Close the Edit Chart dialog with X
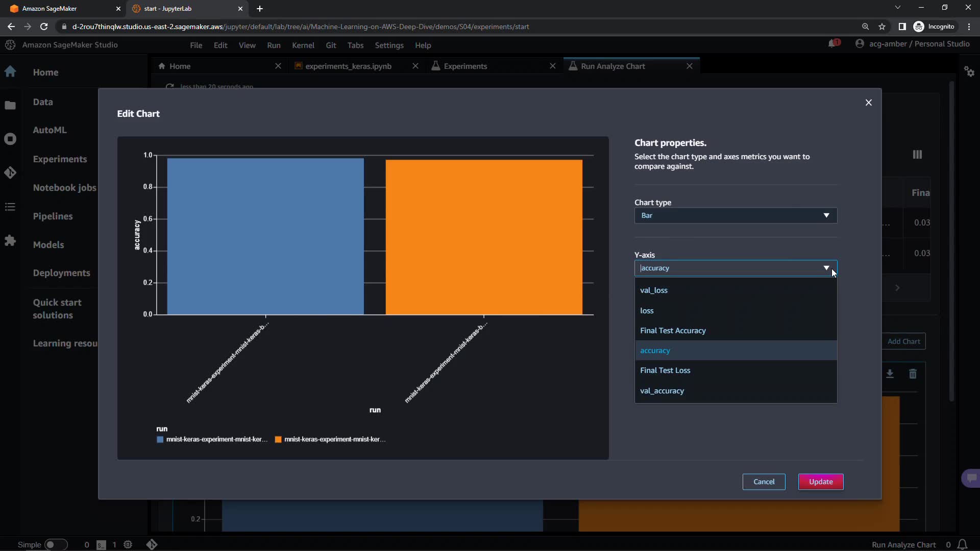The height and width of the screenshot is (551, 980). [x=868, y=103]
